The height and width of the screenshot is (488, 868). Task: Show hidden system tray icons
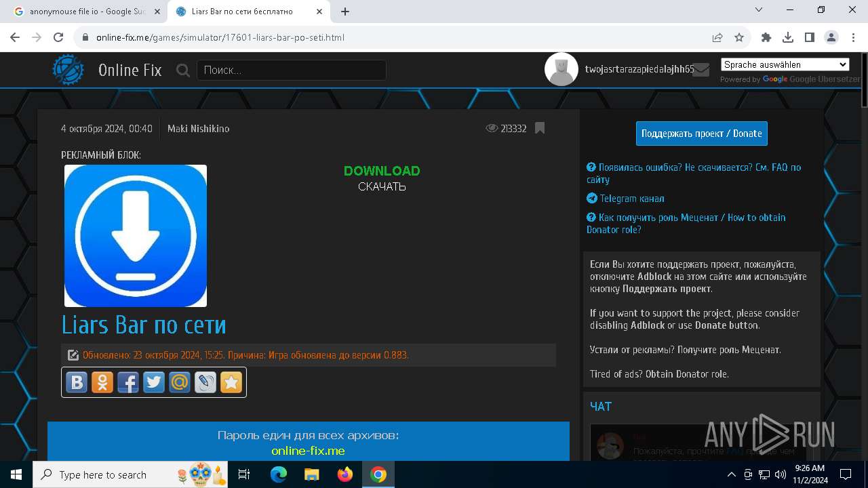pyautogui.click(x=731, y=474)
